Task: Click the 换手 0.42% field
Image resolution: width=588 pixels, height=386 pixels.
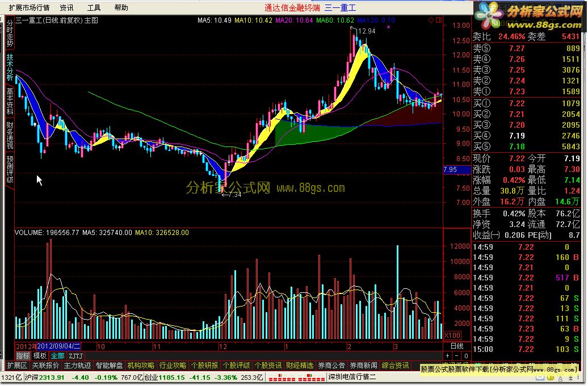Action: tap(499, 213)
